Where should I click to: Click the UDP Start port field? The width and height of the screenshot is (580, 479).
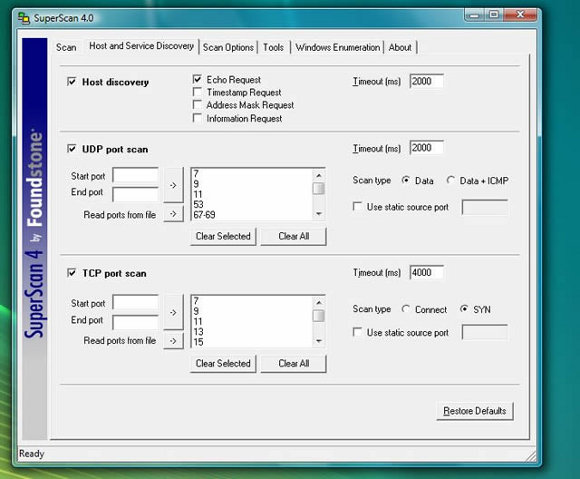coord(136,175)
